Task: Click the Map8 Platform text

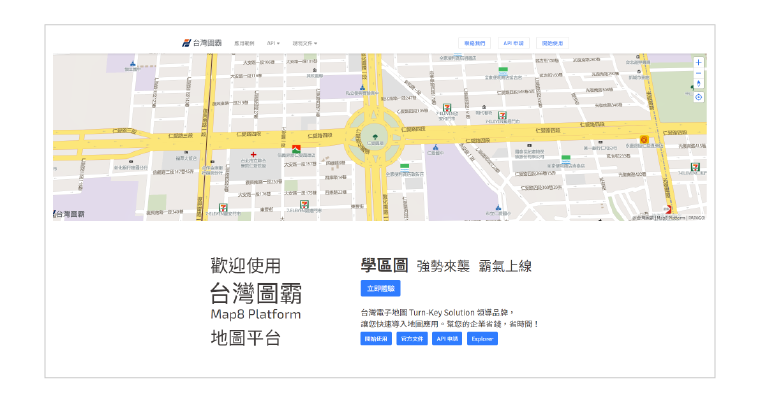Action: 256,314
